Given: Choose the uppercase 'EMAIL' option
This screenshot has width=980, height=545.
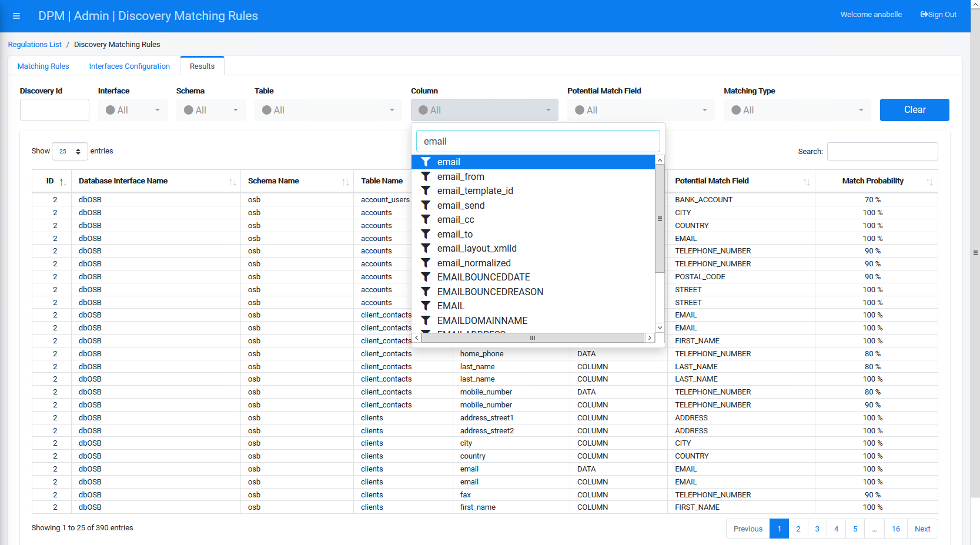Looking at the screenshot, I should [x=533, y=306].
